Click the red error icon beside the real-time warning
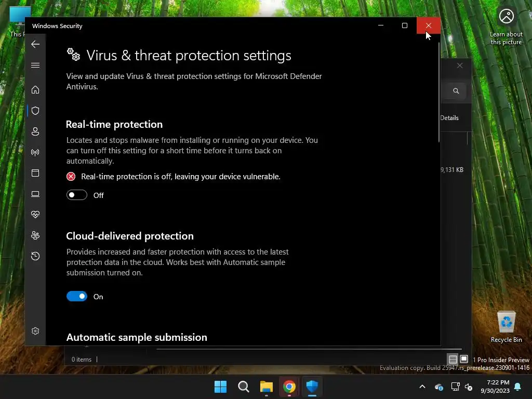Screen dimensions: 532x399 pos(71,177)
